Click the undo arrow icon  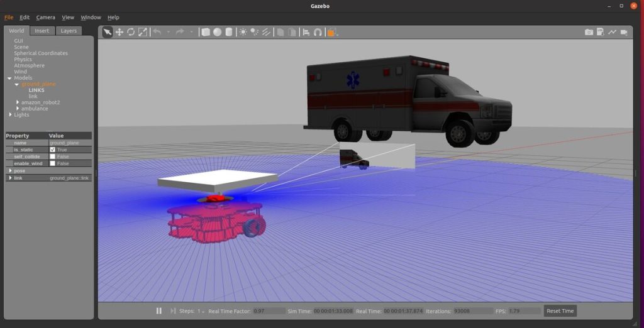pos(157,32)
